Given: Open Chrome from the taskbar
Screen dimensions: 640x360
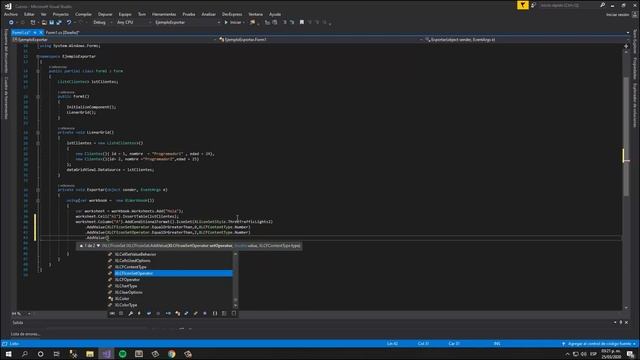Looking at the screenshot, I should 171,353.
